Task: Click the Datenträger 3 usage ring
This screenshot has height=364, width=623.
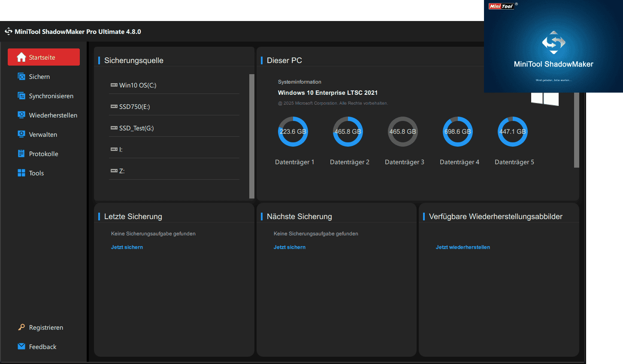Action: [x=403, y=132]
